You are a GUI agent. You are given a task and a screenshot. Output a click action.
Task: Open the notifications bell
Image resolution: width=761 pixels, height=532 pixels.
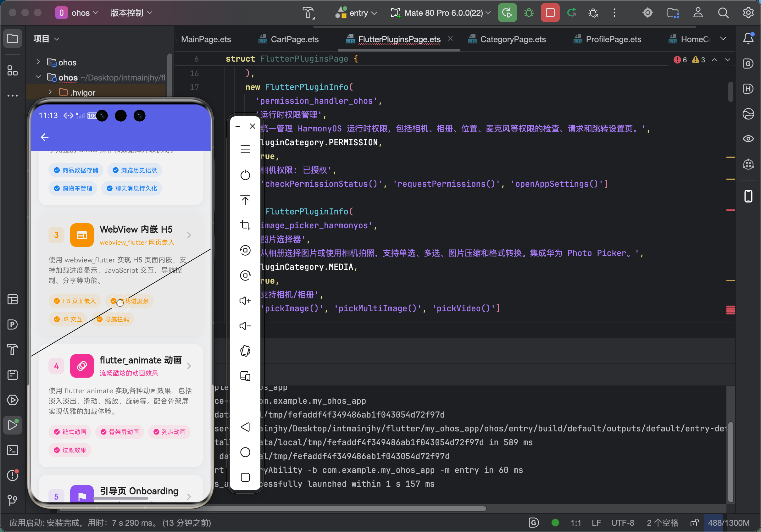[748, 39]
